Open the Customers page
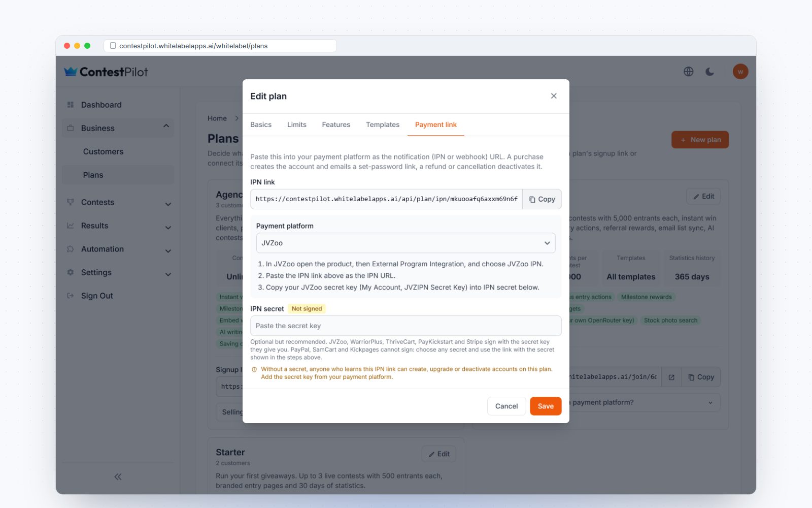The width and height of the screenshot is (812, 508). point(118,151)
